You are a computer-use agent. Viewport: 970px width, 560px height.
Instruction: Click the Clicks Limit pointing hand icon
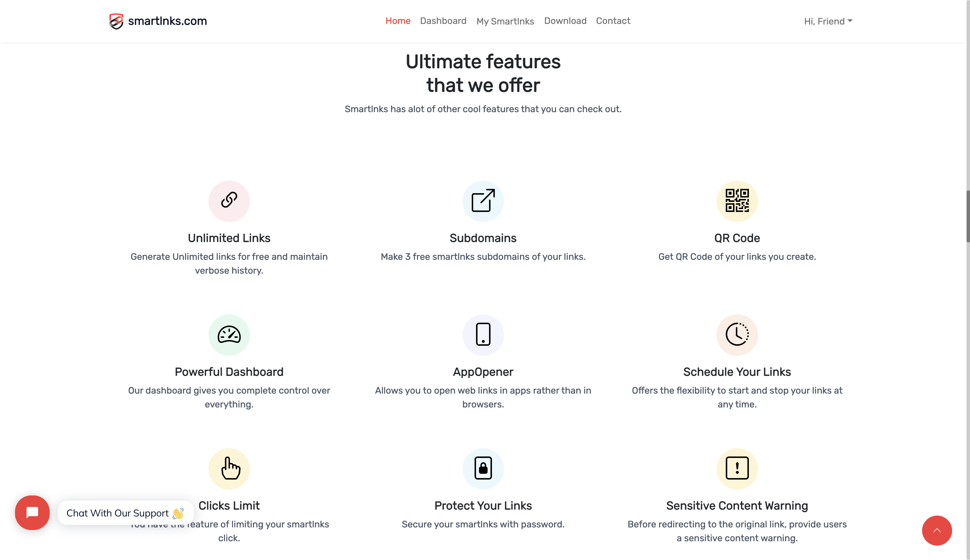click(230, 469)
